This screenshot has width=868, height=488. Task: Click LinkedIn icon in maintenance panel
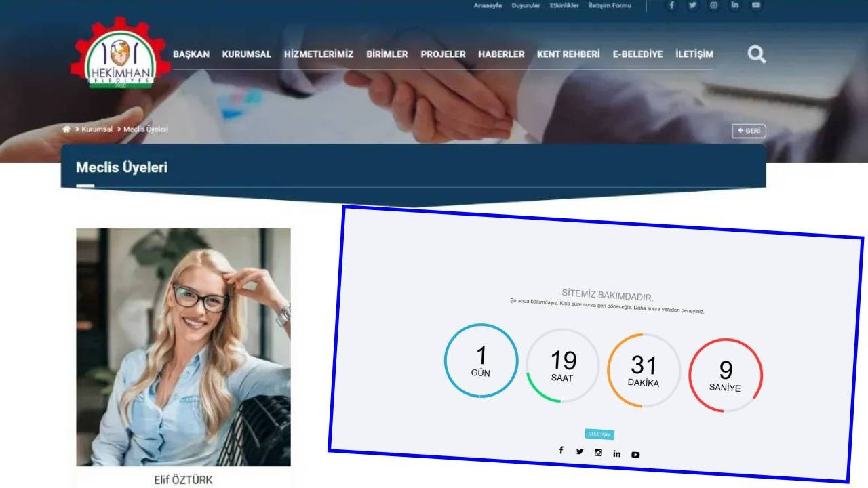pyautogui.click(x=616, y=453)
